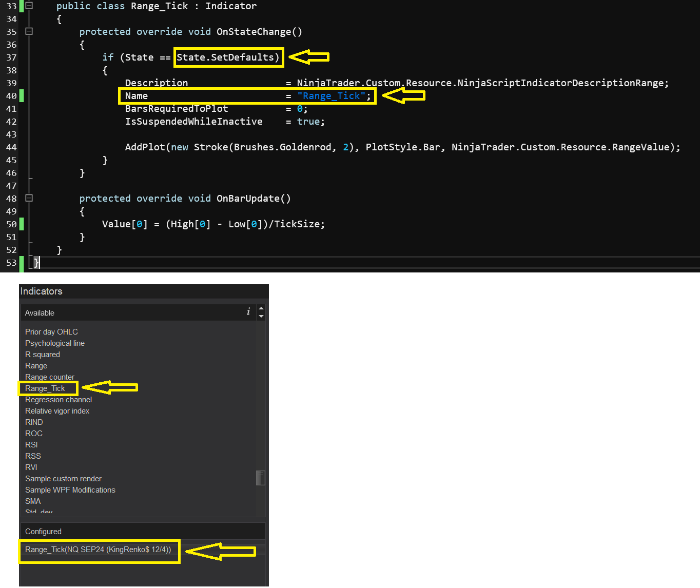This screenshot has height=588, width=700.
Task: Click the info icon in Available header
Action: click(x=248, y=312)
